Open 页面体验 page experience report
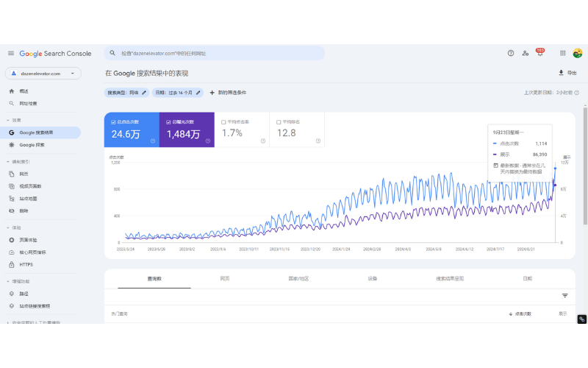588x368 pixels. [28, 240]
